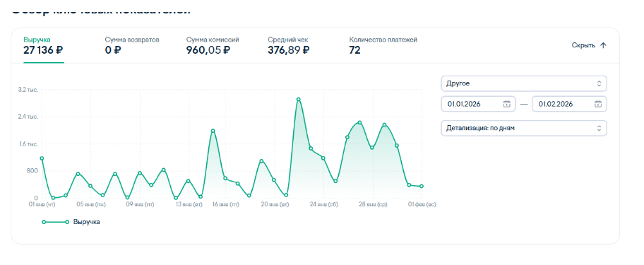
Task: Click the highest peak point on chart
Action: point(299,100)
